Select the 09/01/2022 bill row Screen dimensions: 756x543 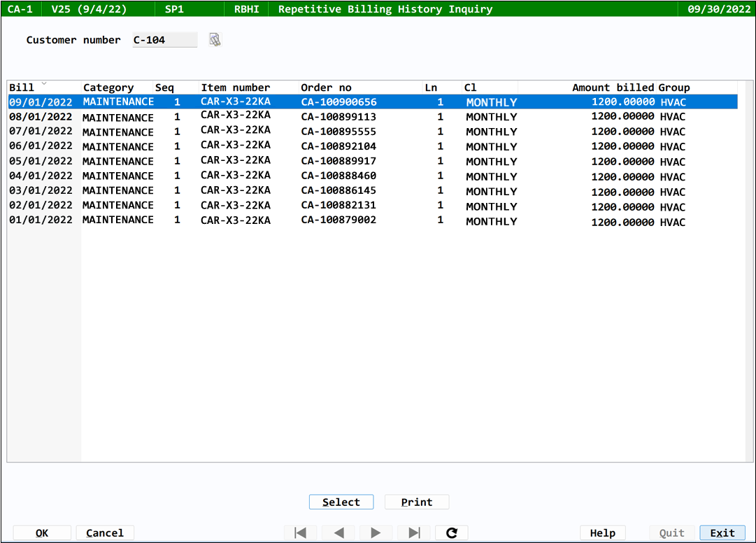(x=372, y=101)
